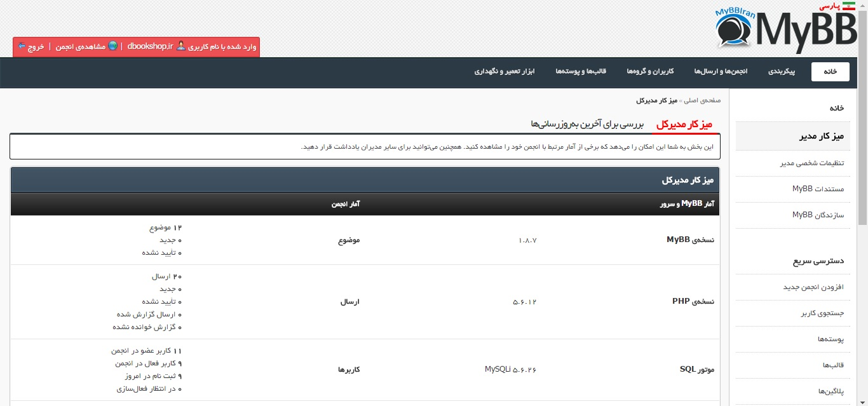Viewport: 868px width, 406px height.
Task: Click the blue logout arrow icon
Action: click(x=22, y=46)
